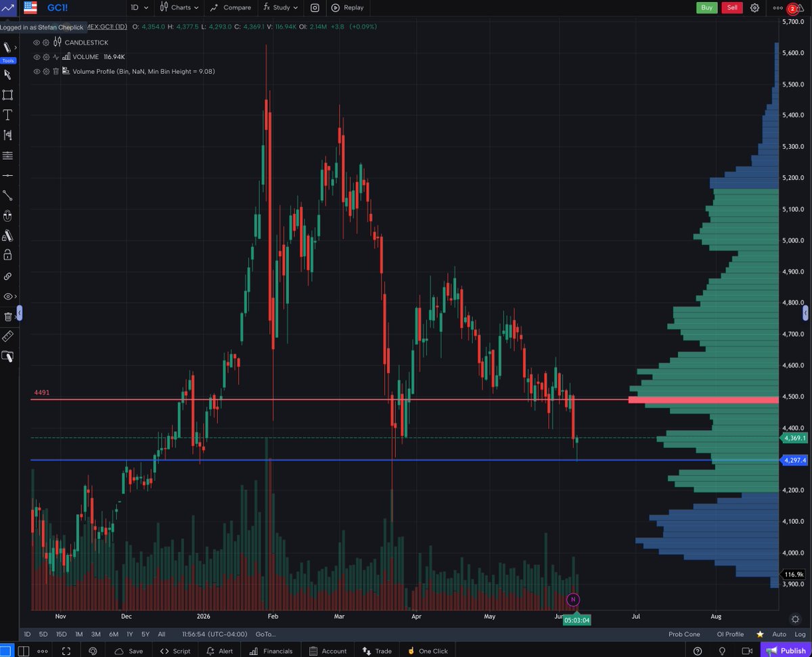Open chart settings gear in top bar

(754, 7)
